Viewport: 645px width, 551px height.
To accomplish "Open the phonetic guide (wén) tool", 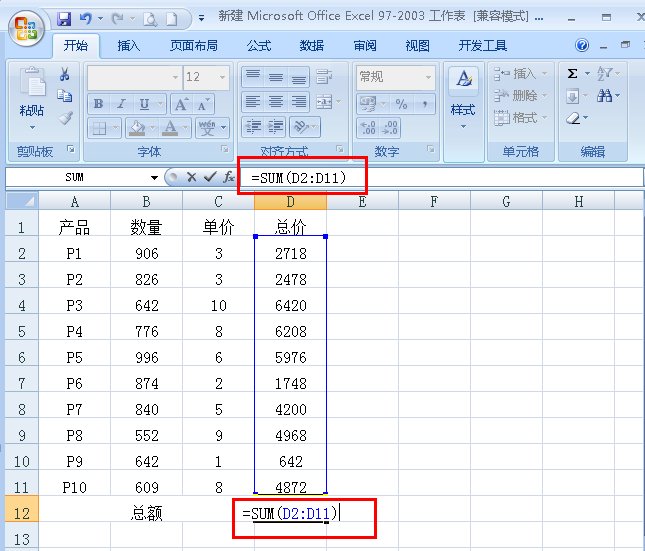I will (x=207, y=128).
